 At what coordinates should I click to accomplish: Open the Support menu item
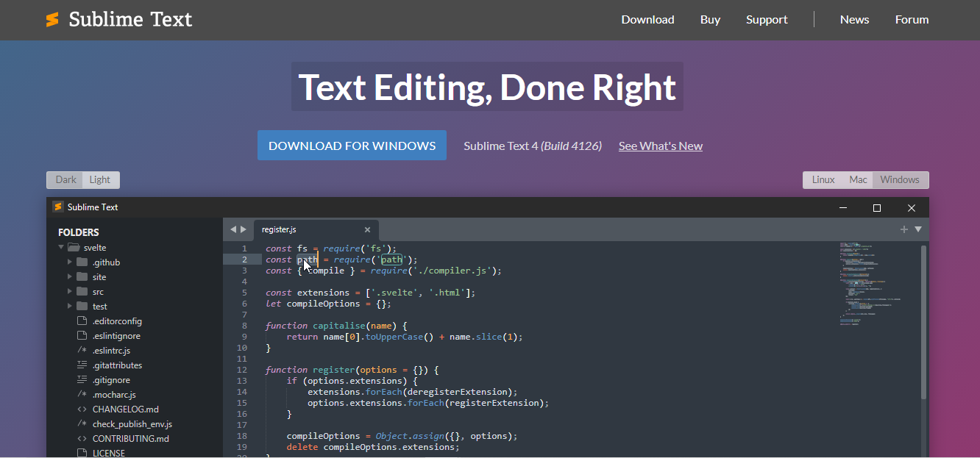[767, 20]
